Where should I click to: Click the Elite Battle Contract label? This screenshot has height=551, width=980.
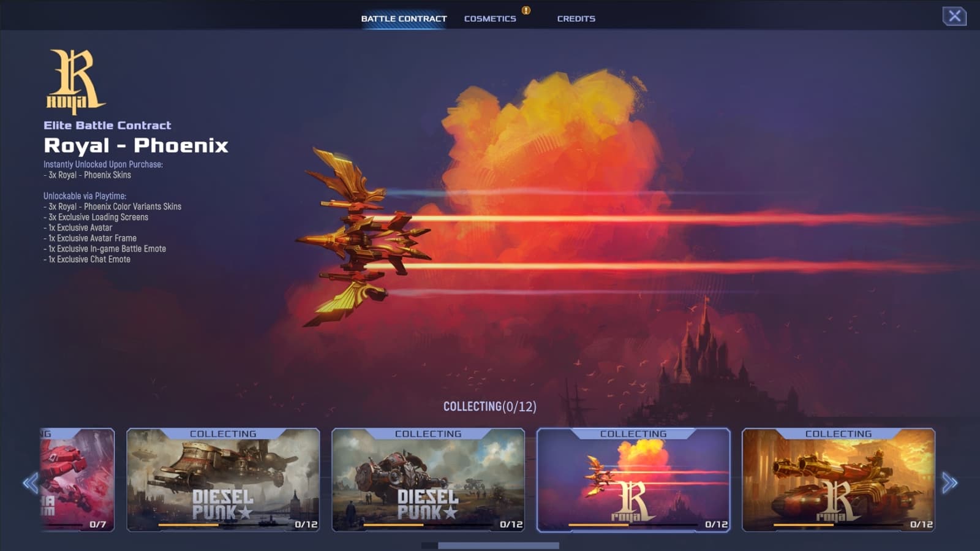[x=107, y=125]
